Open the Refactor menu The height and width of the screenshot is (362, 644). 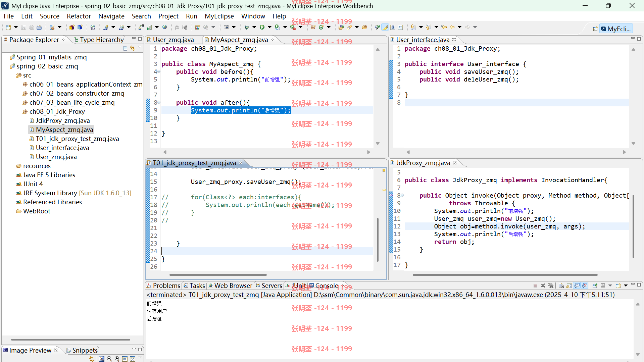[79, 16]
